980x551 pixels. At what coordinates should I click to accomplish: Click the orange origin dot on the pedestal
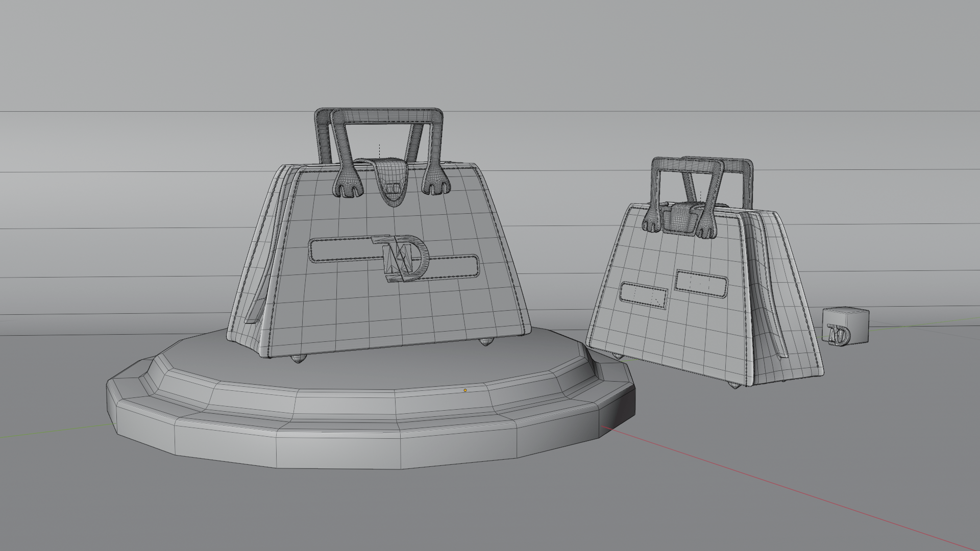[465, 390]
